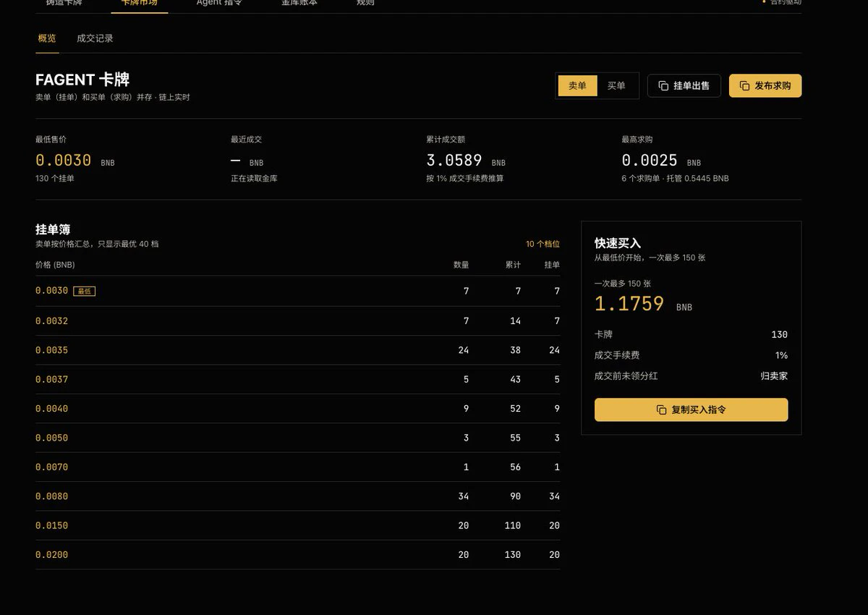
Task: Click the 累计 column header
Action: (x=513, y=265)
